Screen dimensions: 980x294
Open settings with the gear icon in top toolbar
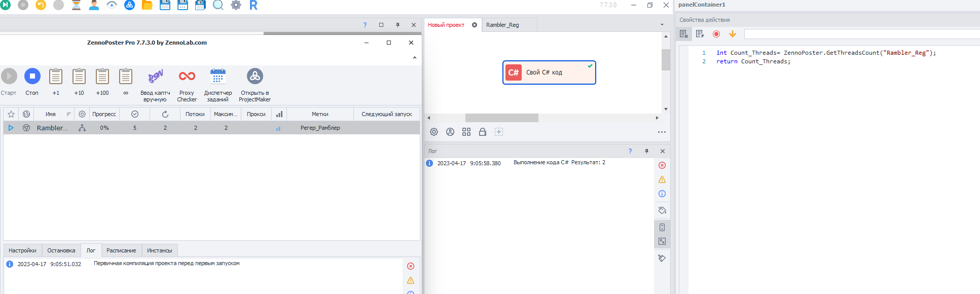(236, 5)
